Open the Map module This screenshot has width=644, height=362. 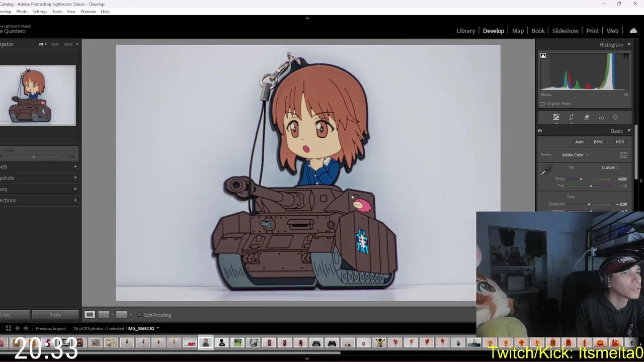(x=518, y=31)
